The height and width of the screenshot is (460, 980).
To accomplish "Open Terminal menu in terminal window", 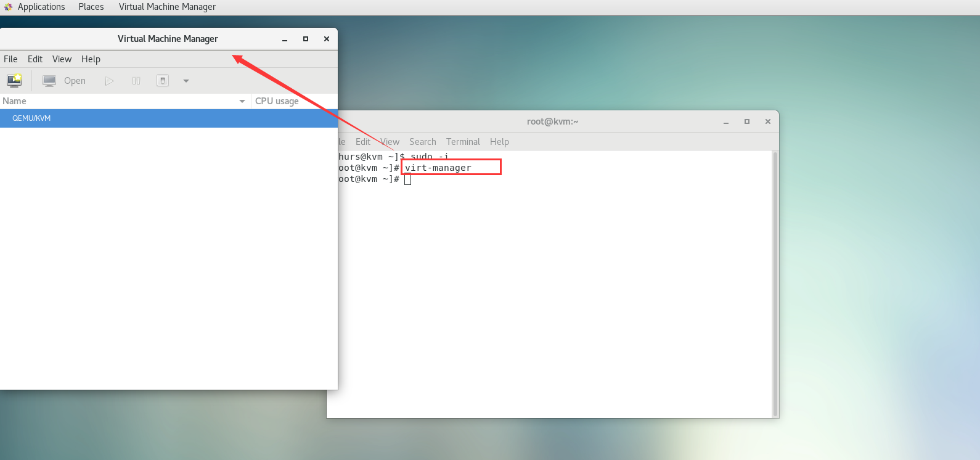I will coord(463,142).
